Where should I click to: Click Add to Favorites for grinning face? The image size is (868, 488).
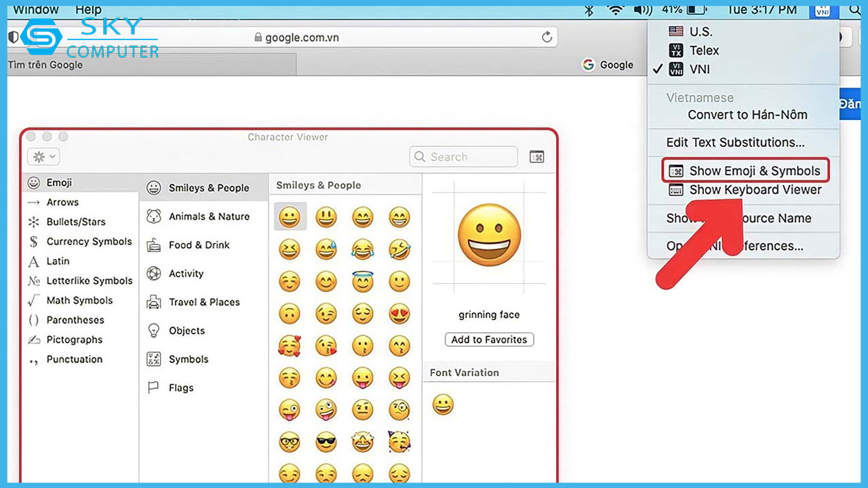coord(489,340)
